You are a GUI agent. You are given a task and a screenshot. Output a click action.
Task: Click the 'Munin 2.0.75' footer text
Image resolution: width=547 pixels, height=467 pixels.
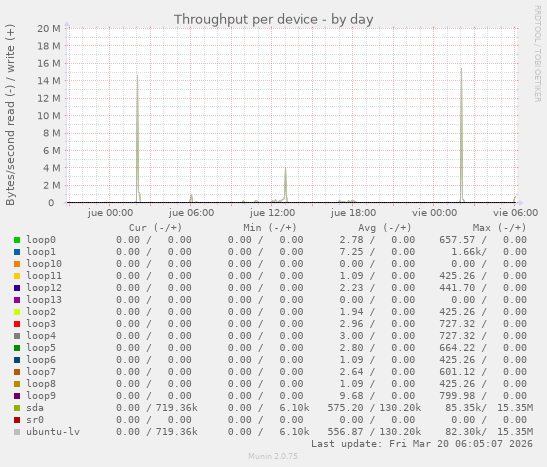pos(273,456)
